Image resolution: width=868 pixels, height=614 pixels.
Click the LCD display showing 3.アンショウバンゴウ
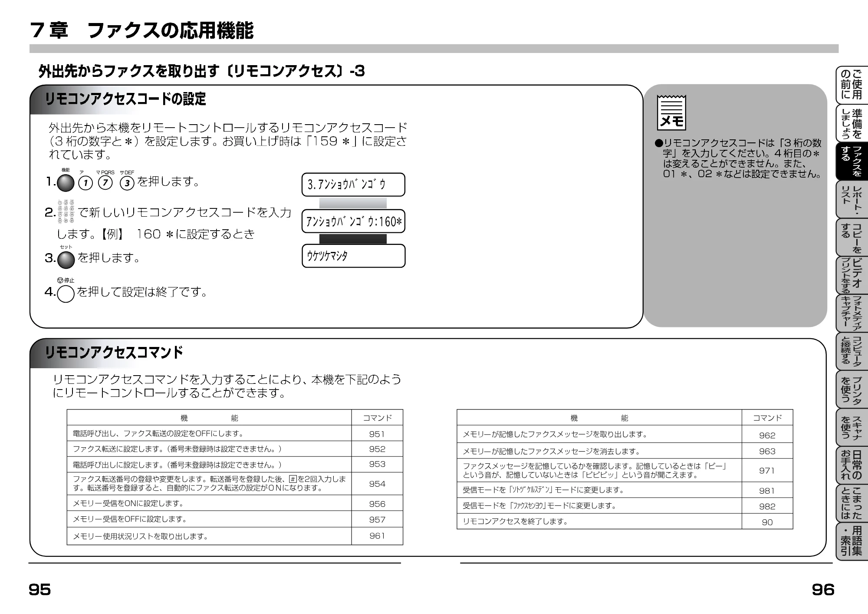click(x=353, y=185)
